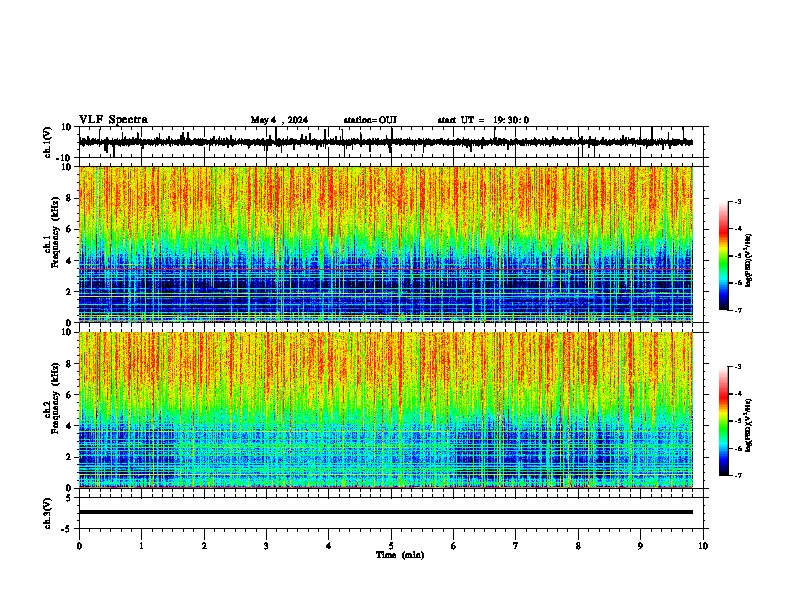The height and width of the screenshot is (612, 792).
Task: Click time-axis tick label "7"
Action: click(x=516, y=546)
